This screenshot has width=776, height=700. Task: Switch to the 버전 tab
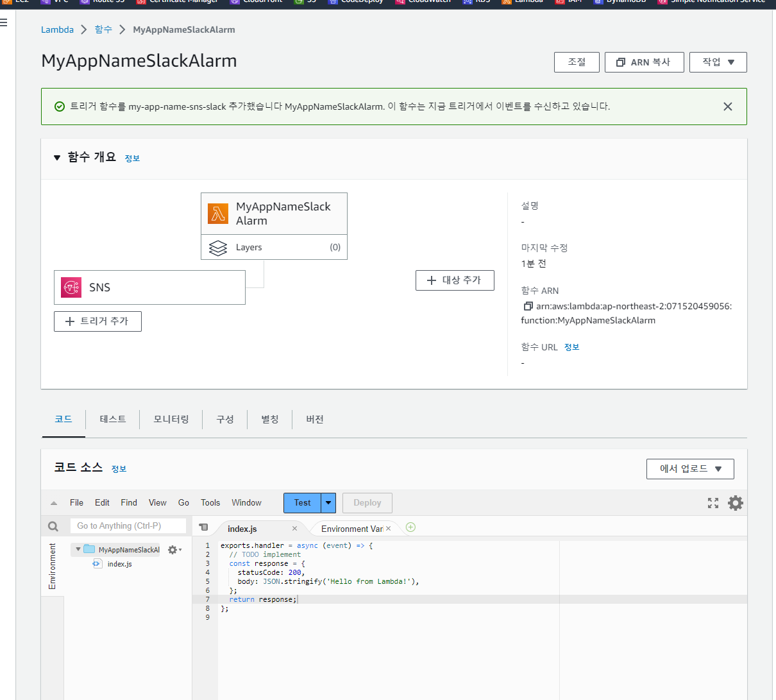point(315,420)
